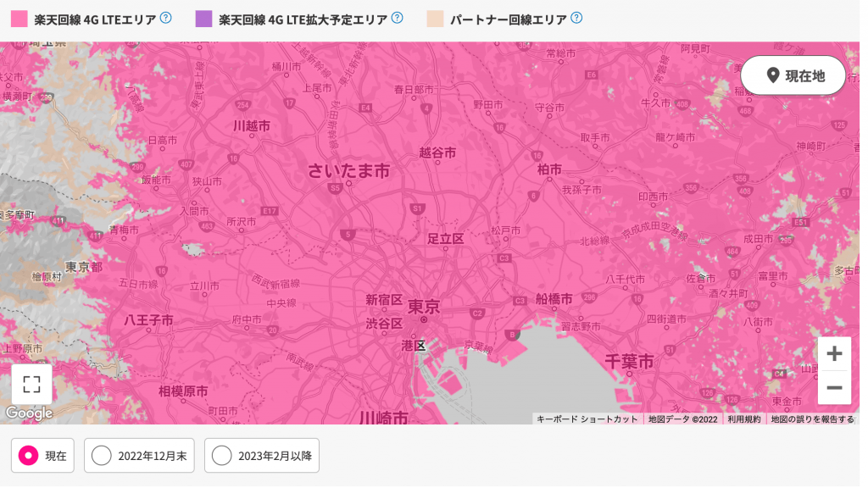Click the pink 4G LTE area swatch
The height and width of the screenshot is (488, 868).
pos(19,19)
